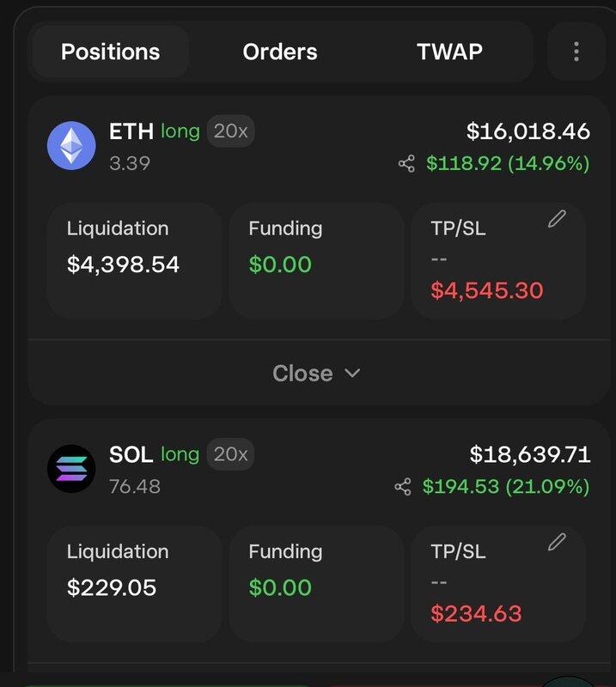Expand the Close dropdown for ETH
Screen dimensions: 616x687
(x=316, y=374)
